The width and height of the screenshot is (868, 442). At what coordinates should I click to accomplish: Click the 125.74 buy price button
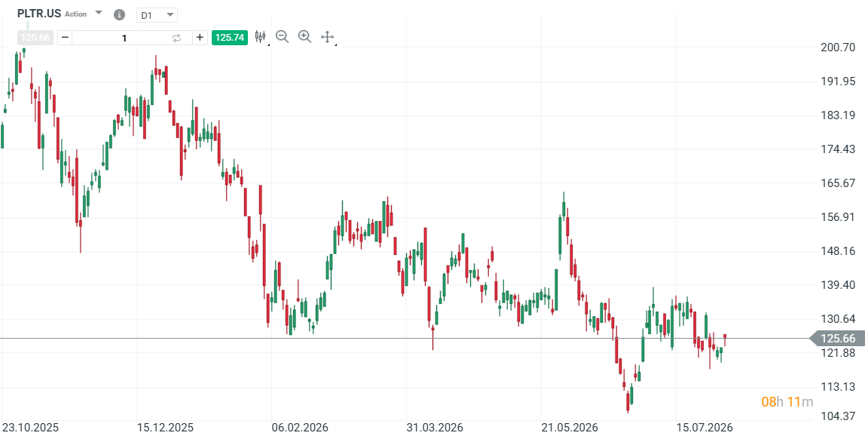(230, 38)
